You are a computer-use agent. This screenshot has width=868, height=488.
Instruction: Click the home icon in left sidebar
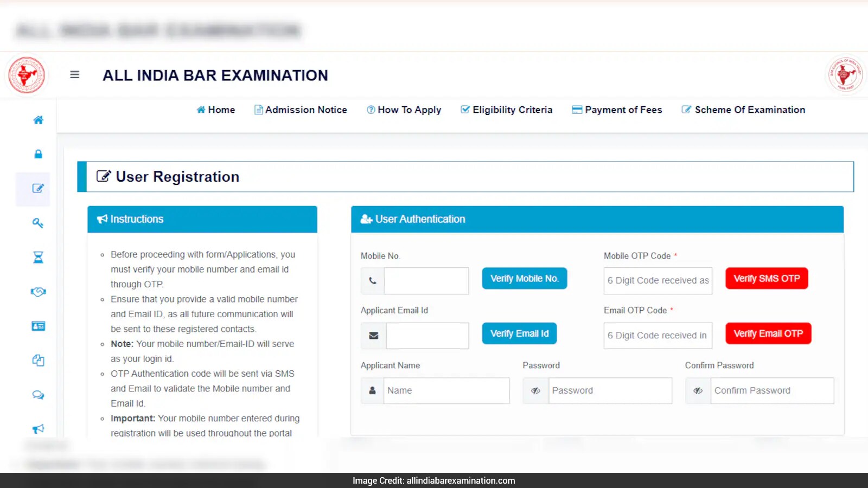point(38,120)
